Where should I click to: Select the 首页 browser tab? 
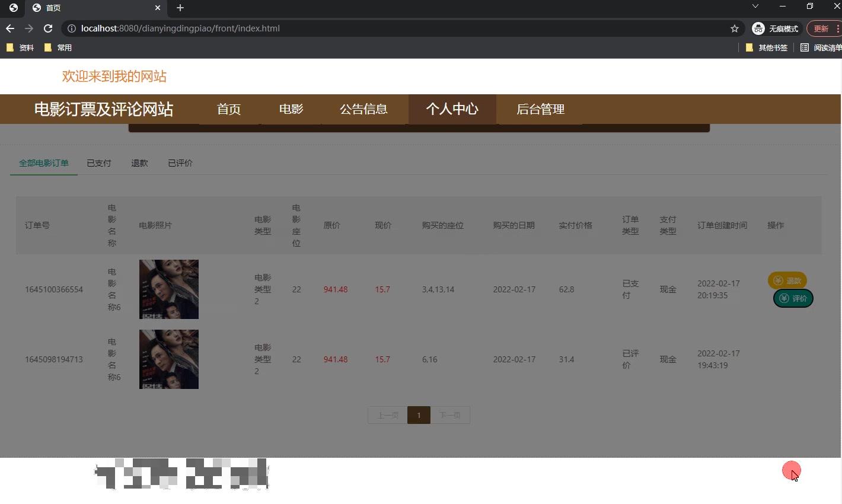point(96,8)
